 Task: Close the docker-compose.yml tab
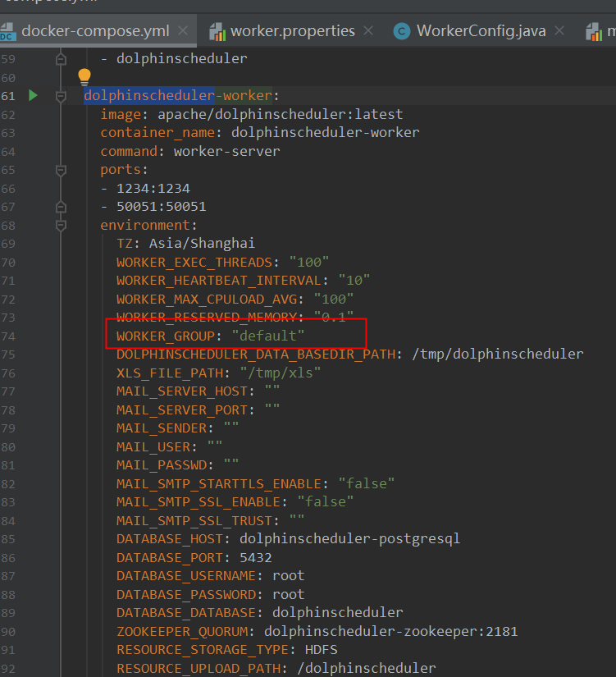(183, 30)
